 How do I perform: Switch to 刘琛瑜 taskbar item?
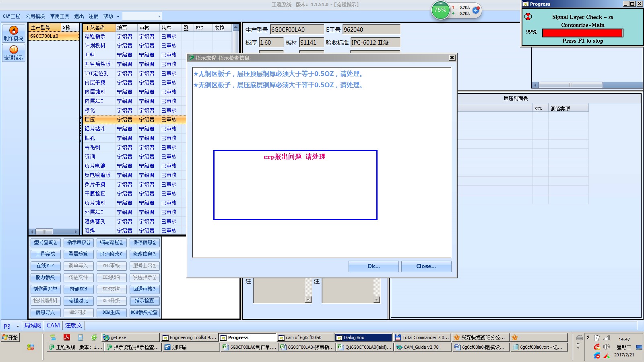191,347
